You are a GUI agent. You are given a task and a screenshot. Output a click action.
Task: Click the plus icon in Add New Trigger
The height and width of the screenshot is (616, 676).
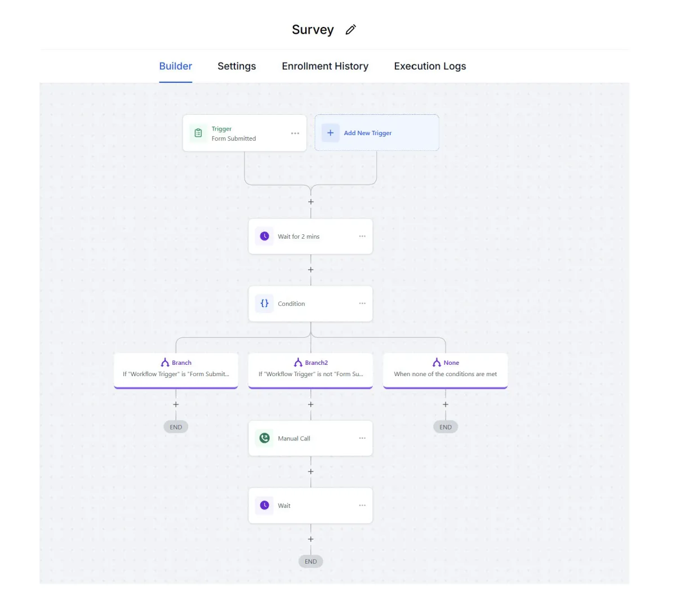click(x=331, y=133)
